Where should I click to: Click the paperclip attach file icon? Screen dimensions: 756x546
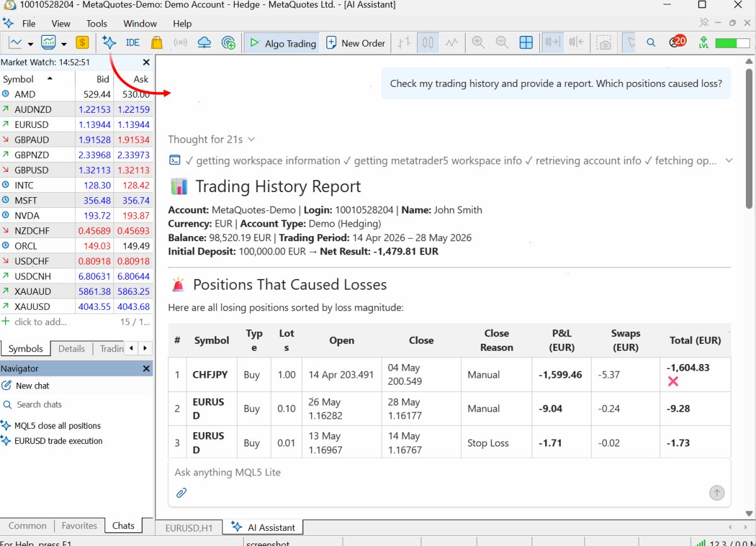[x=181, y=492]
